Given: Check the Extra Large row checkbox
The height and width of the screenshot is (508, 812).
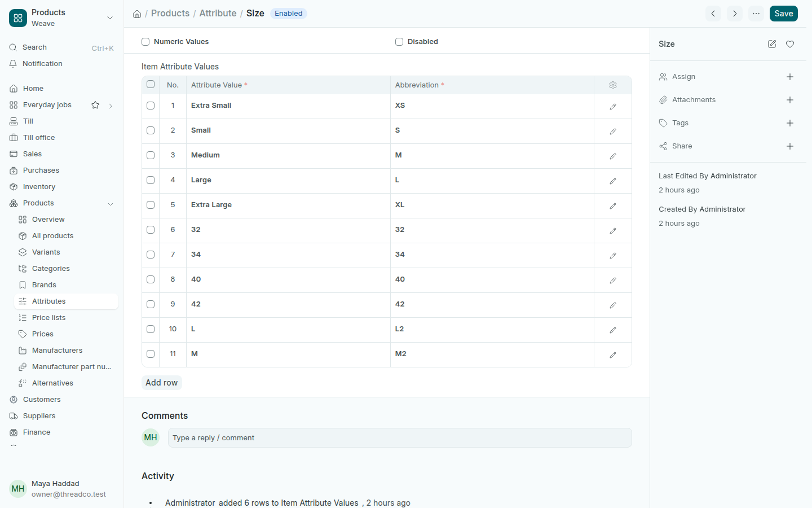Looking at the screenshot, I should coord(151,205).
